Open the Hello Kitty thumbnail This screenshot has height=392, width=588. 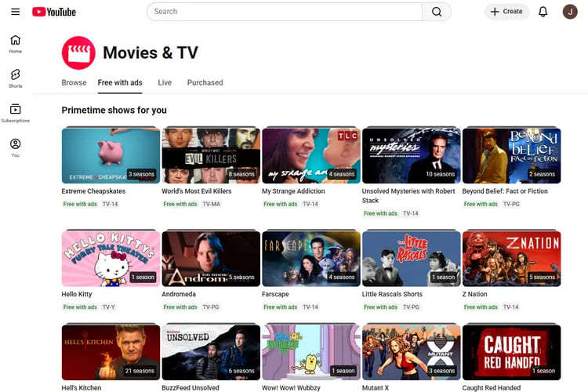(x=111, y=259)
